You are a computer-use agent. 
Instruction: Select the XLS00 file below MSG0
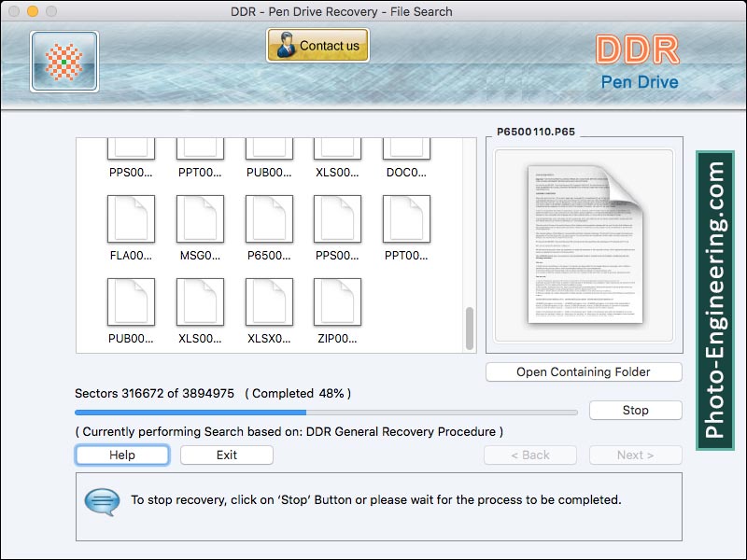(x=200, y=302)
